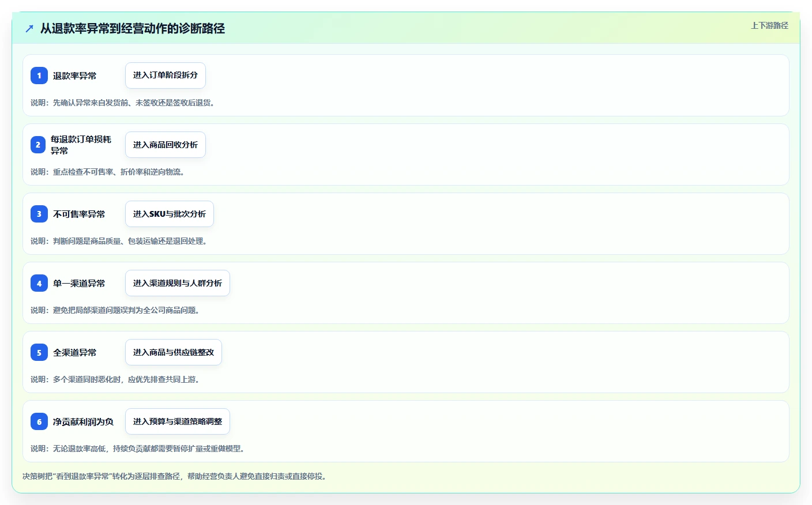The height and width of the screenshot is (505, 812).
Task: Click the footer summary starting 决策树把
Action: pyautogui.click(x=175, y=476)
